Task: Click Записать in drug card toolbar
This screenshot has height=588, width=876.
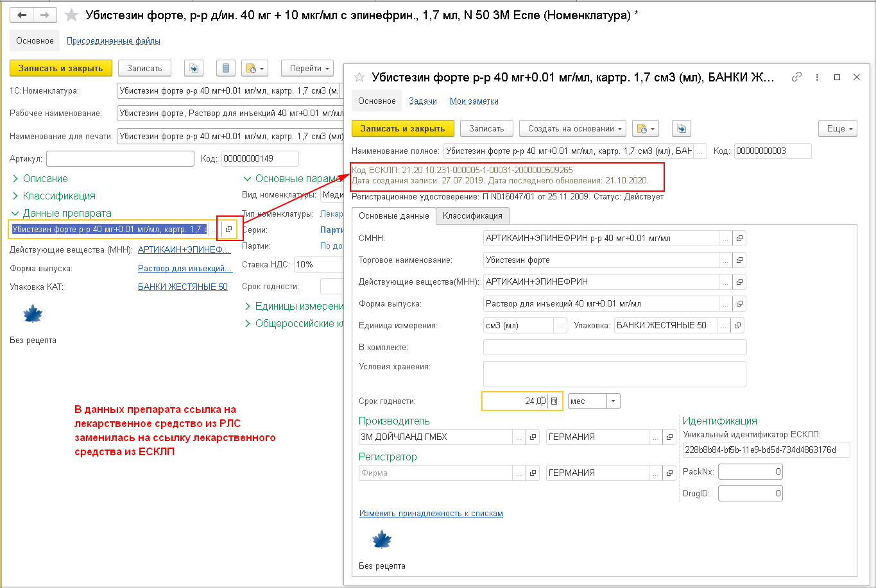Action: click(486, 128)
